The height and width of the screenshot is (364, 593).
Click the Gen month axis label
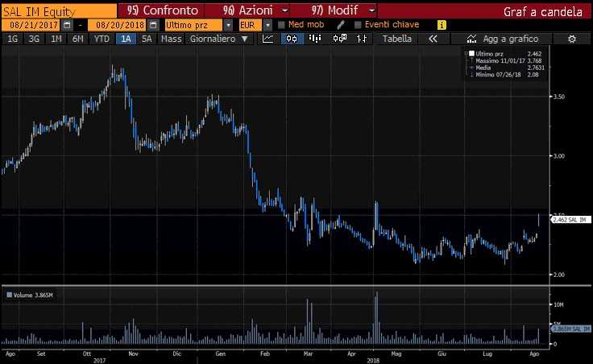click(x=221, y=354)
